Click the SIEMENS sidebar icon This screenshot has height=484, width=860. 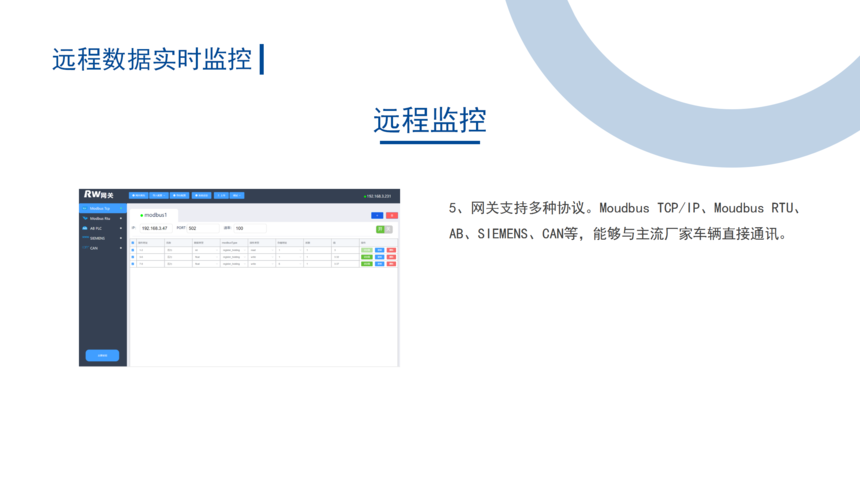tap(85, 238)
